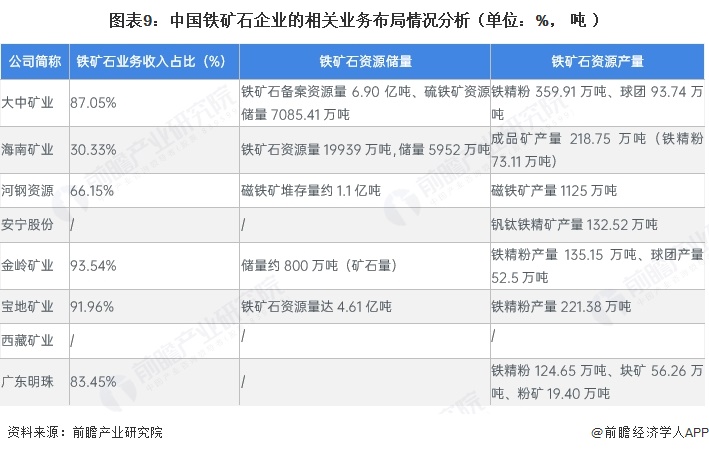Select the 铁矿石资源储量 column header
This screenshot has width=709, height=453.
click(365, 61)
